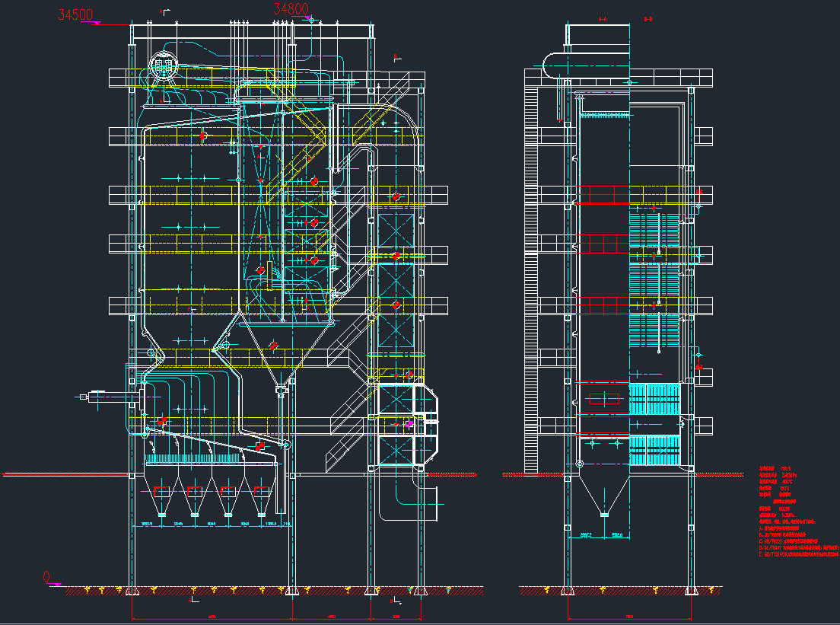Select the A-A section title text

[603, 18]
